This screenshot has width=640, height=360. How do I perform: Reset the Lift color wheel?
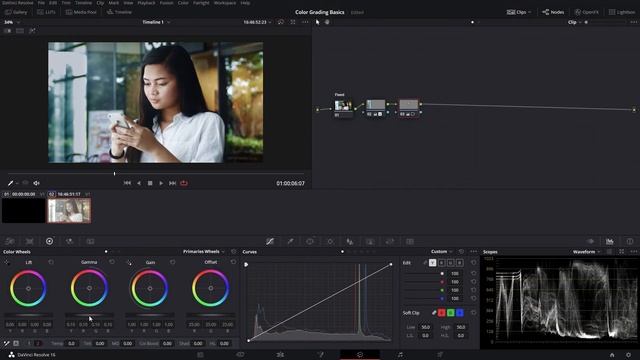click(51, 262)
